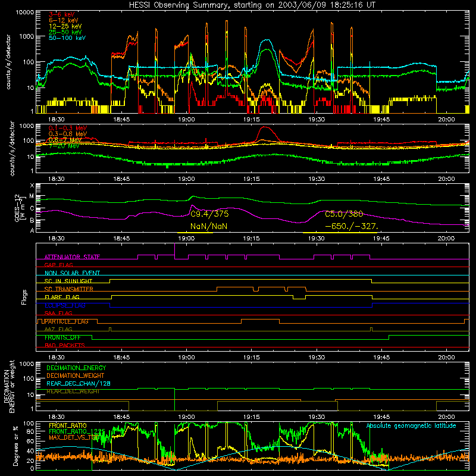The image size is (476, 476).
Task: Click the NON_SOLAR_EVENT flag label
Action: [x=72, y=273]
